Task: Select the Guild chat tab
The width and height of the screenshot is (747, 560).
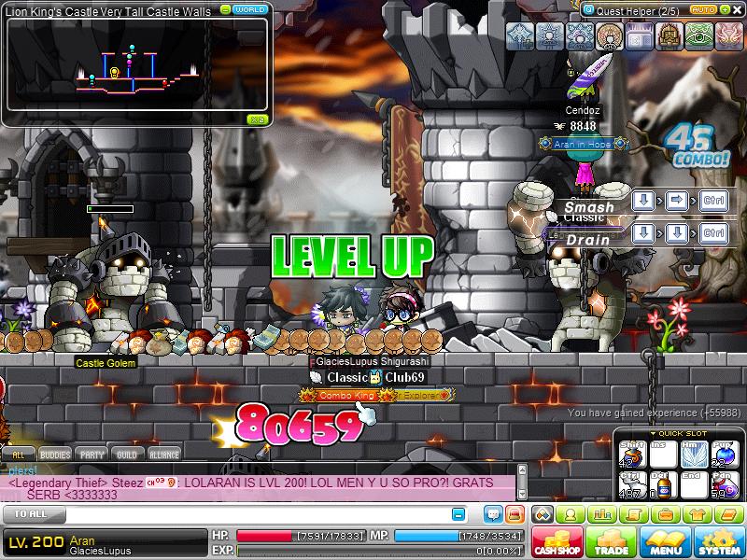Action: click(x=127, y=455)
